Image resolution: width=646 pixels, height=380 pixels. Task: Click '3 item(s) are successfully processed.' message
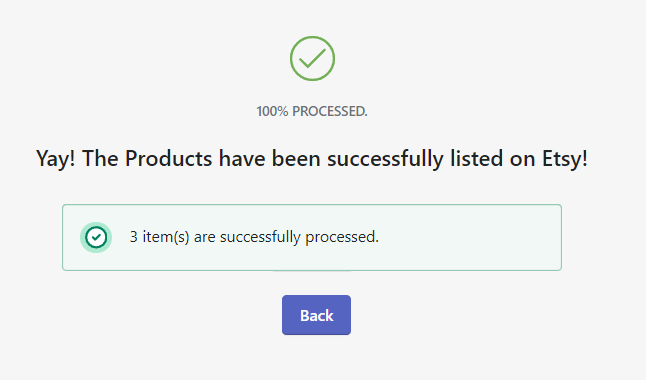[x=254, y=237]
